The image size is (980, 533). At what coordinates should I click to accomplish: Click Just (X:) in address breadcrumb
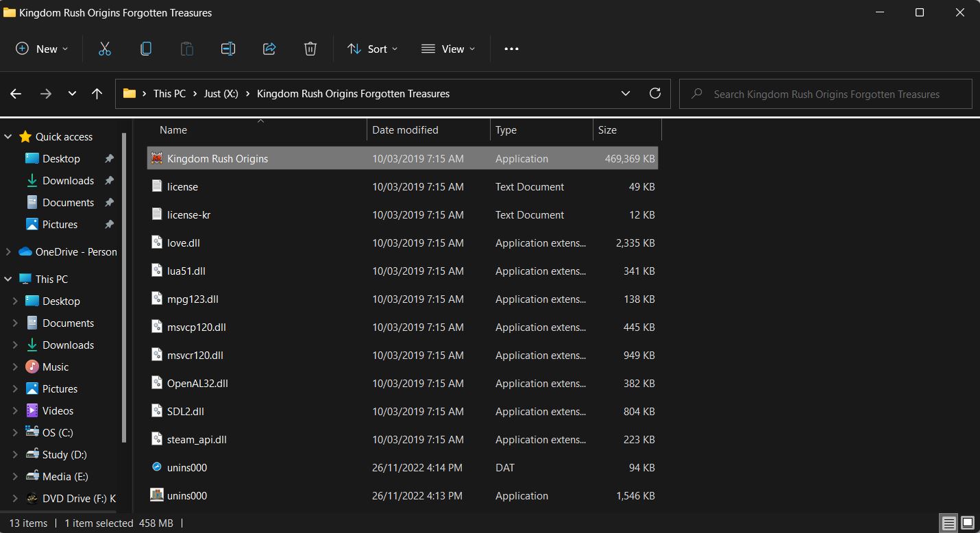pyautogui.click(x=221, y=94)
